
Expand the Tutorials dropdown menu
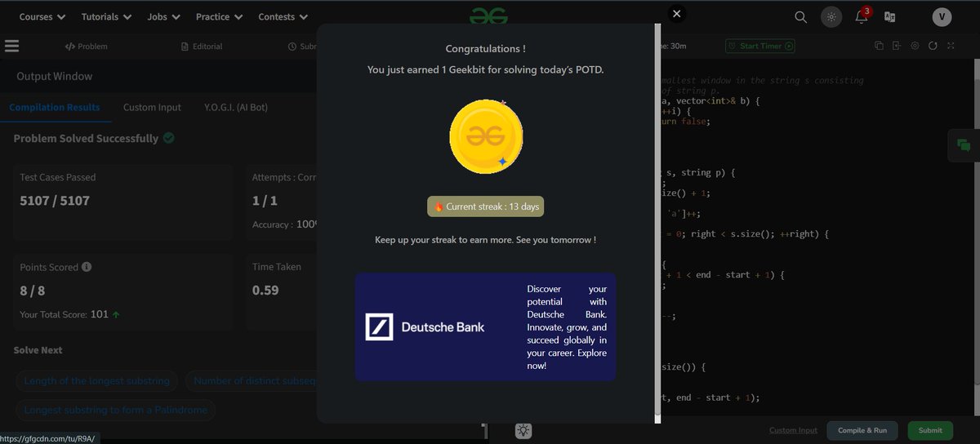[x=106, y=16]
